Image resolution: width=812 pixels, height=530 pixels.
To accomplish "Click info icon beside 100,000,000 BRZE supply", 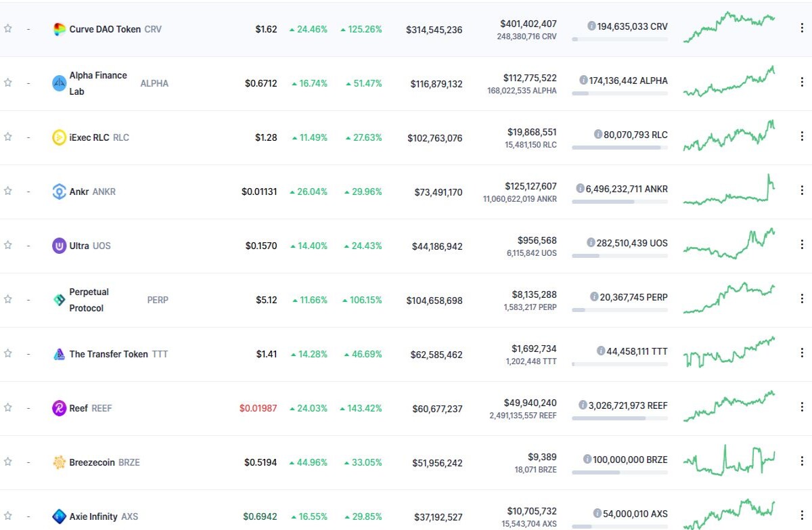I will click(x=587, y=459).
